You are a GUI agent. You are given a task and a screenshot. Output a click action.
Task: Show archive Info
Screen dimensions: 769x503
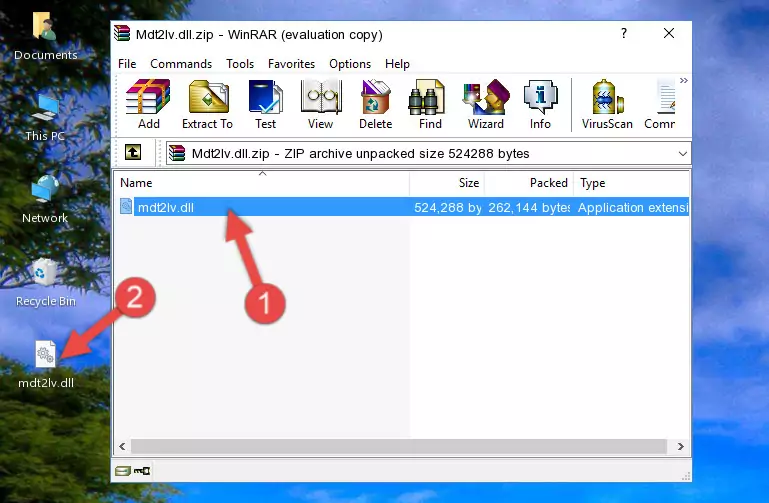pos(540,105)
